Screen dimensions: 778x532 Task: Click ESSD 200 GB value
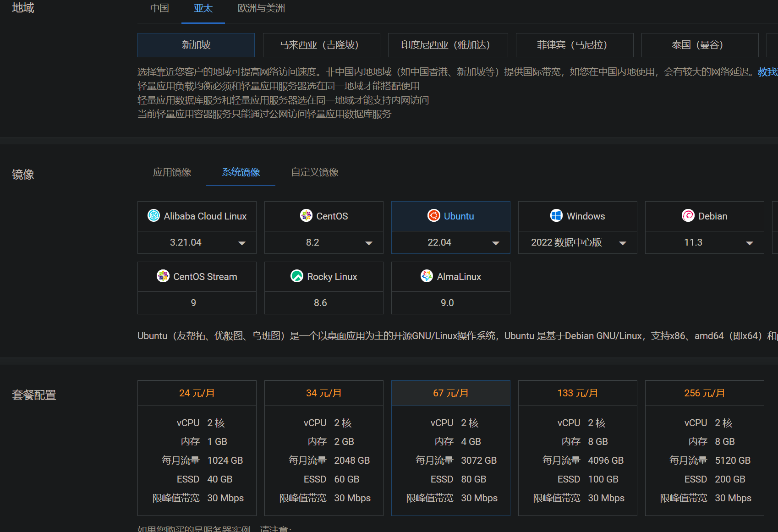point(730,479)
